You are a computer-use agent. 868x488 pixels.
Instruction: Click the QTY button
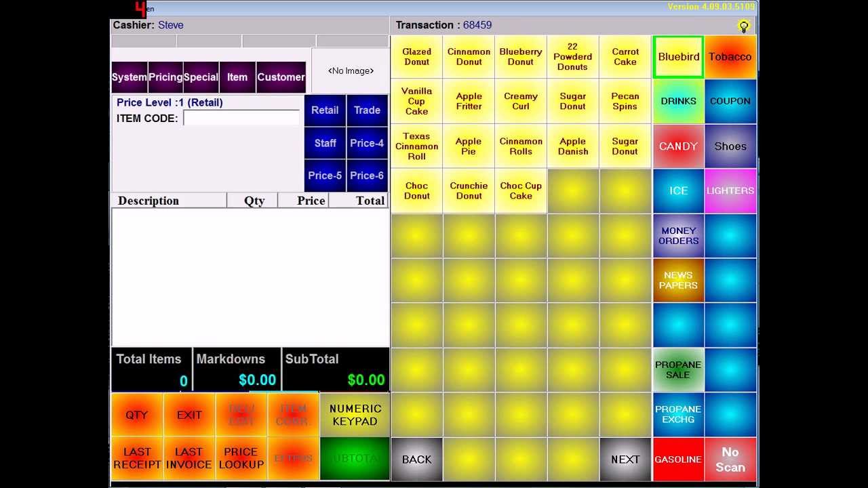[136, 415]
